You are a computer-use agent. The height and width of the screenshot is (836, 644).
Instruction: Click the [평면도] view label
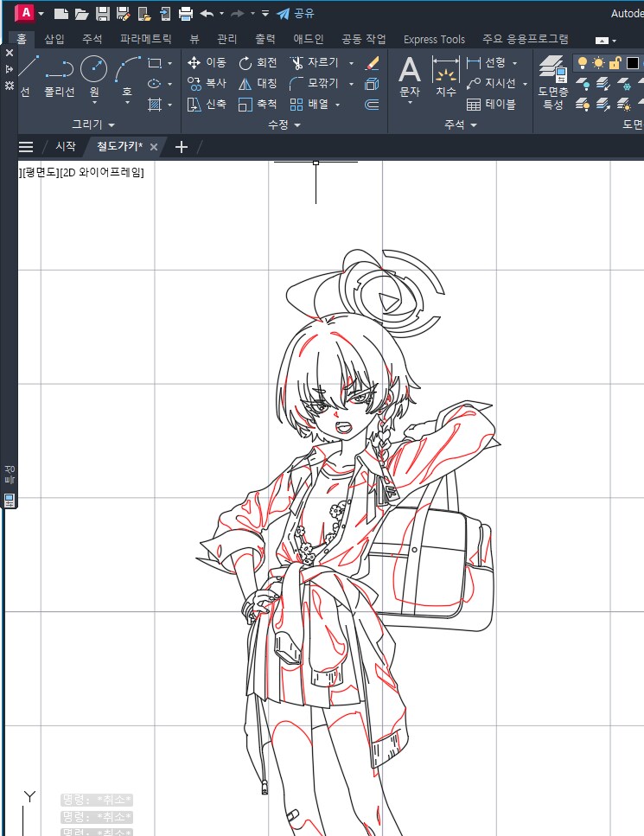(x=41, y=172)
